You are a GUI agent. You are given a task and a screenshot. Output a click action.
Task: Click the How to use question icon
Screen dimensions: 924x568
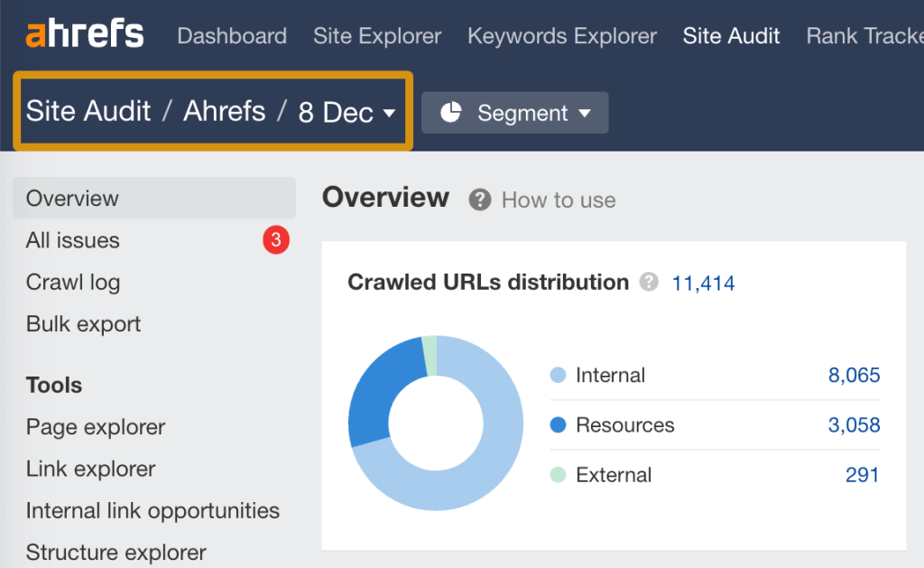tap(480, 200)
